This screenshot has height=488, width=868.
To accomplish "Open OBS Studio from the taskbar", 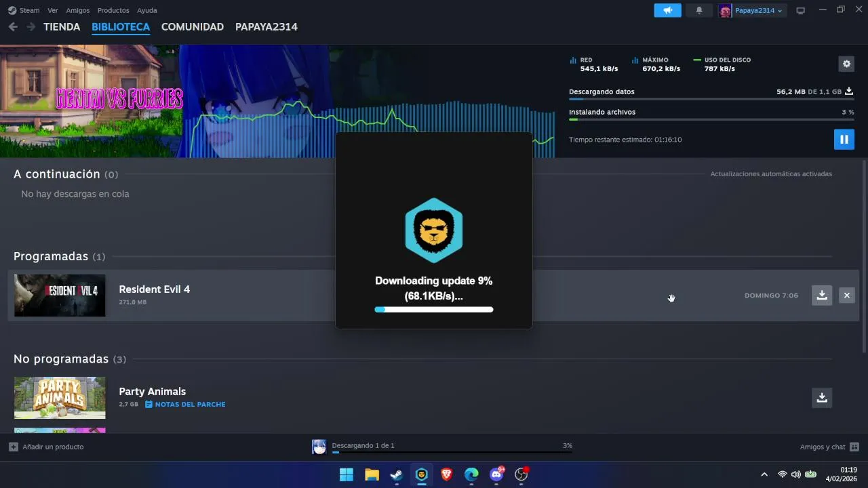I will tap(521, 474).
